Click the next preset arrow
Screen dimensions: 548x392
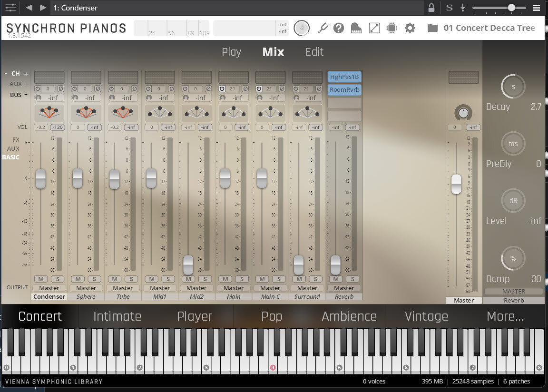43,7
